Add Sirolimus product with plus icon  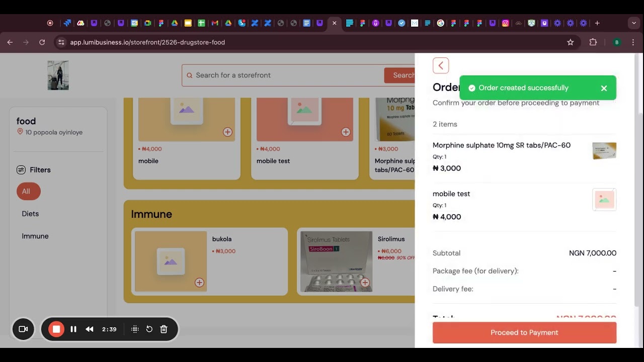pyautogui.click(x=365, y=283)
